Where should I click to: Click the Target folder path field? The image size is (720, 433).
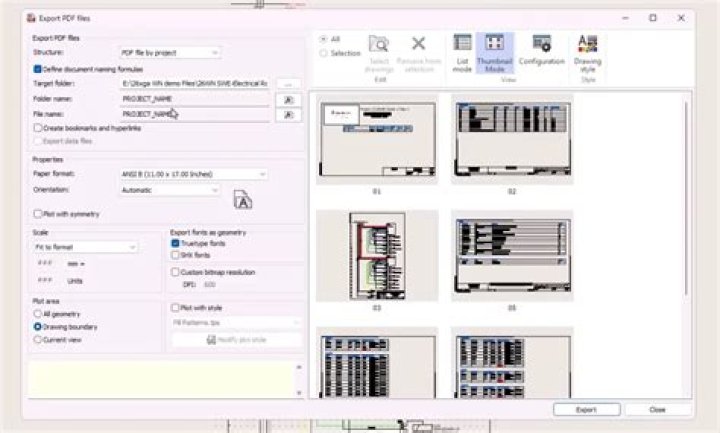pyautogui.click(x=194, y=84)
